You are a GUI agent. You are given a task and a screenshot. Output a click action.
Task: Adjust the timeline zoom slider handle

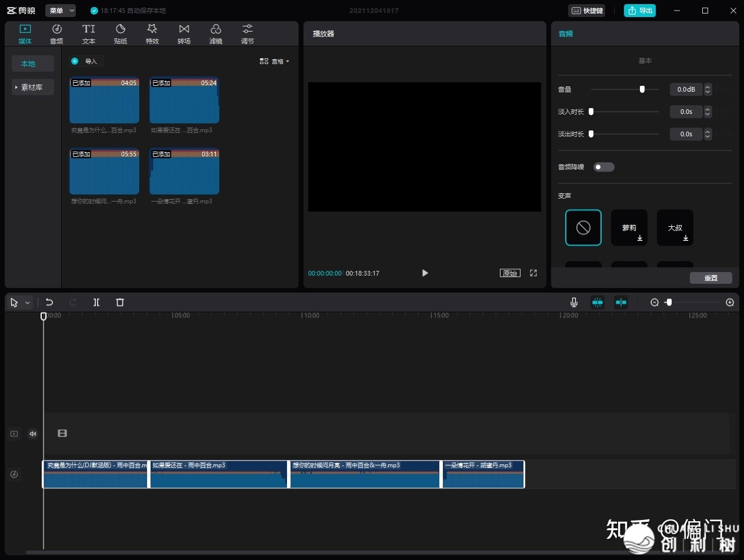pos(669,302)
